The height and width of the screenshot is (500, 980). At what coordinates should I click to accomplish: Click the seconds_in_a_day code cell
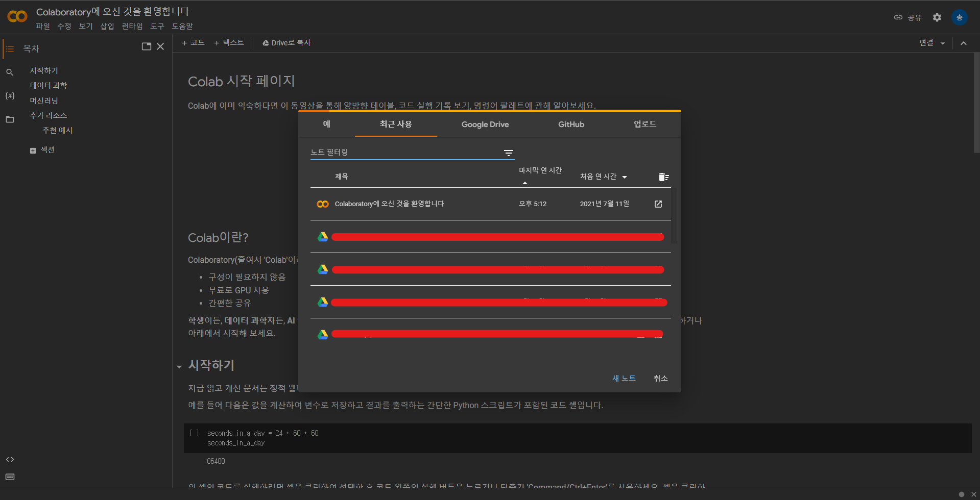point(578,438)
